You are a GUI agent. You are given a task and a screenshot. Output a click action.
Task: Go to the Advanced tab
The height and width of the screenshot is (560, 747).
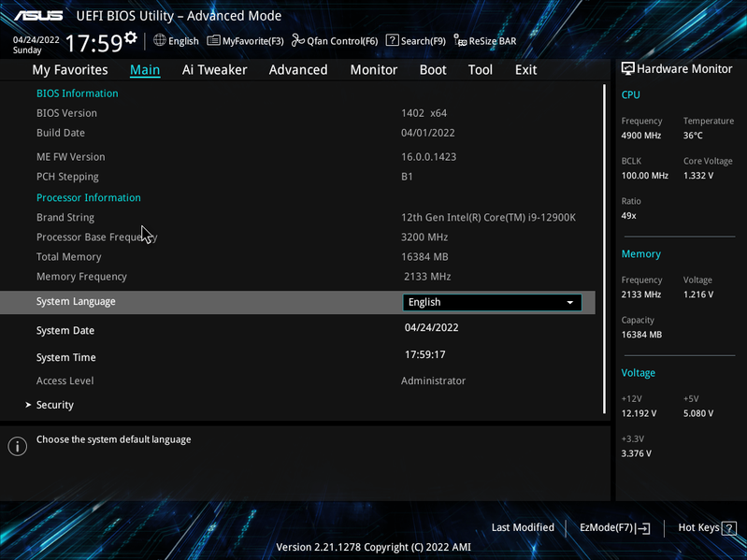298,70
